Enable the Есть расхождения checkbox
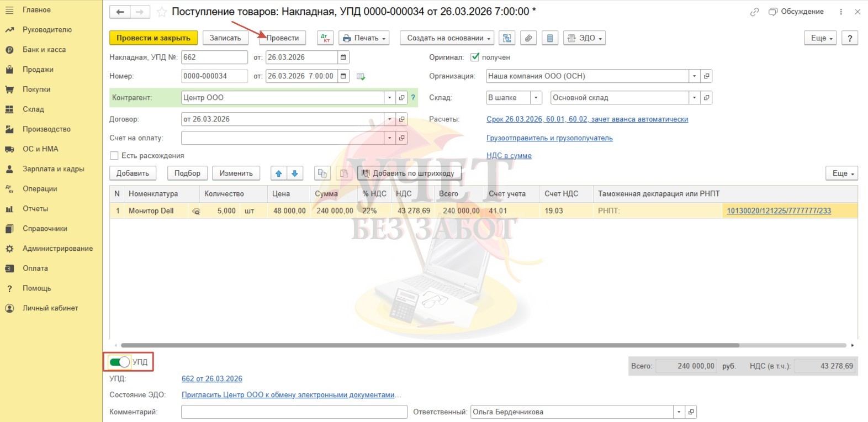868x422 pixels. coord(114,156)
